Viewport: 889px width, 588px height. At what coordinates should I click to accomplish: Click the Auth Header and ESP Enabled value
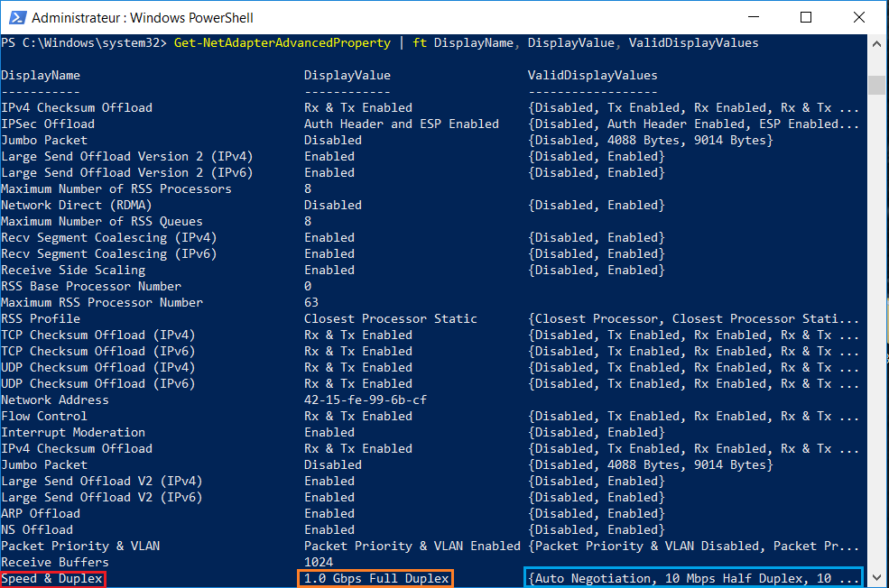(x=401, y=124)
